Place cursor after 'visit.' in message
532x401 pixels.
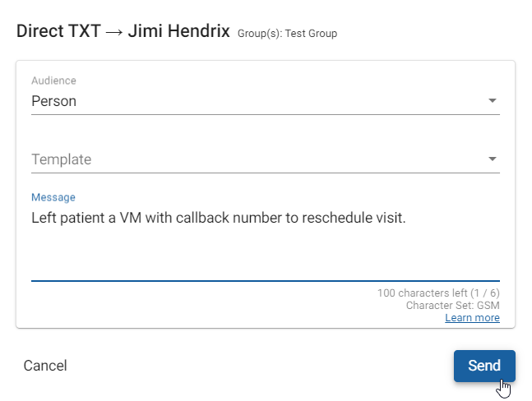pyautogui.click(x=407, y=218)
